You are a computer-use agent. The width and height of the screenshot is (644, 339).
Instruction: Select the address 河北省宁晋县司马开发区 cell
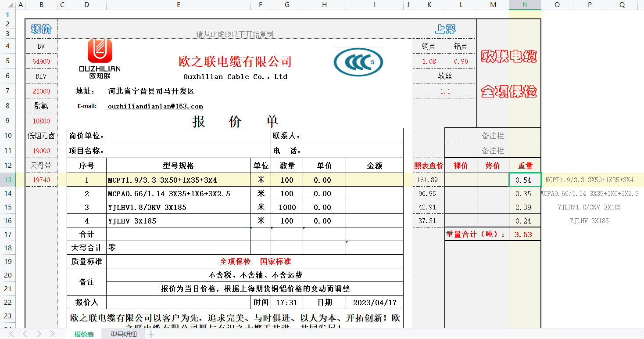pyautogui.click(x=151, y=91)
